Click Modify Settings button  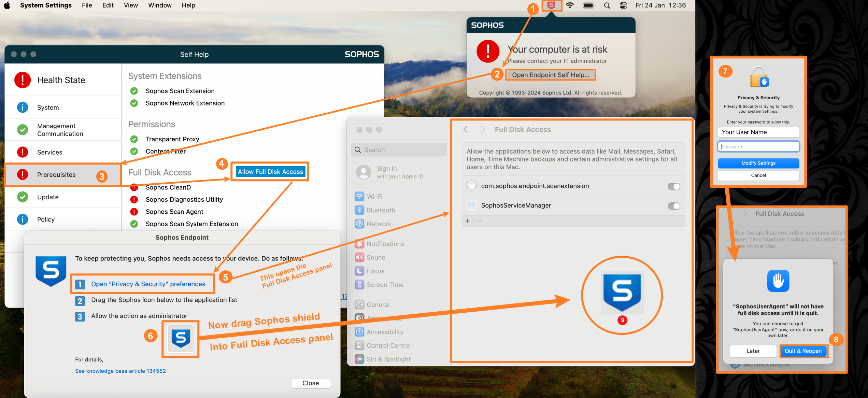(758, 163)
